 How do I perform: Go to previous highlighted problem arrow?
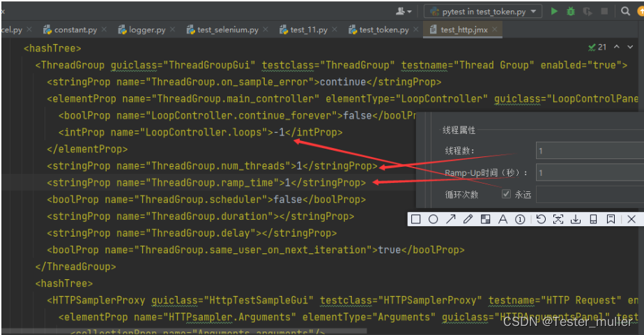(x=617, y=47)
